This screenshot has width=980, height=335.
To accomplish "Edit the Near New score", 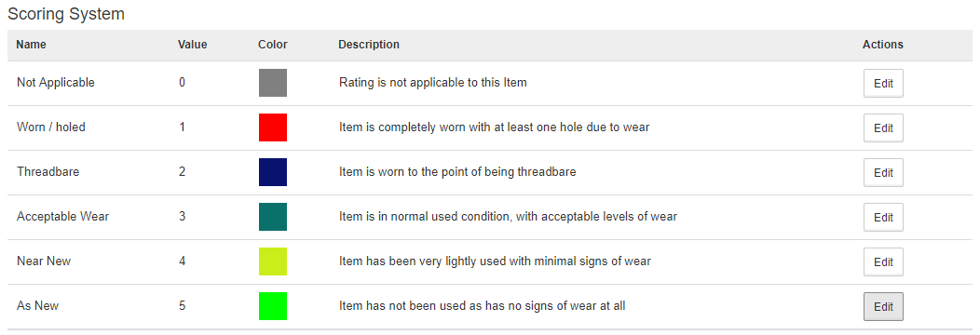I will point(883,262).
